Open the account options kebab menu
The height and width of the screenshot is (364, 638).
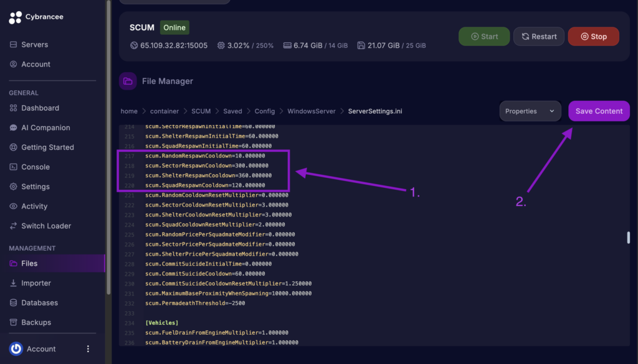(x=88, y=348)
